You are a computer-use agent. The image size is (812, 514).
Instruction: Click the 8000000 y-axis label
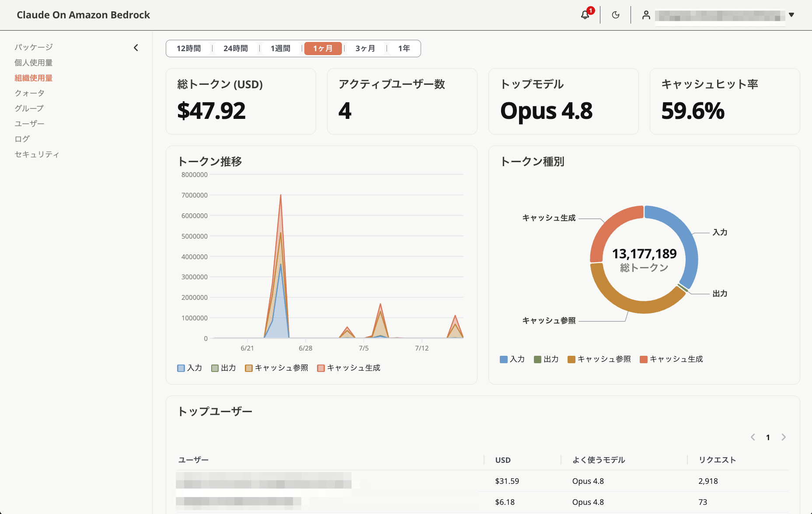pyautogui.click(x=195, y=175)
